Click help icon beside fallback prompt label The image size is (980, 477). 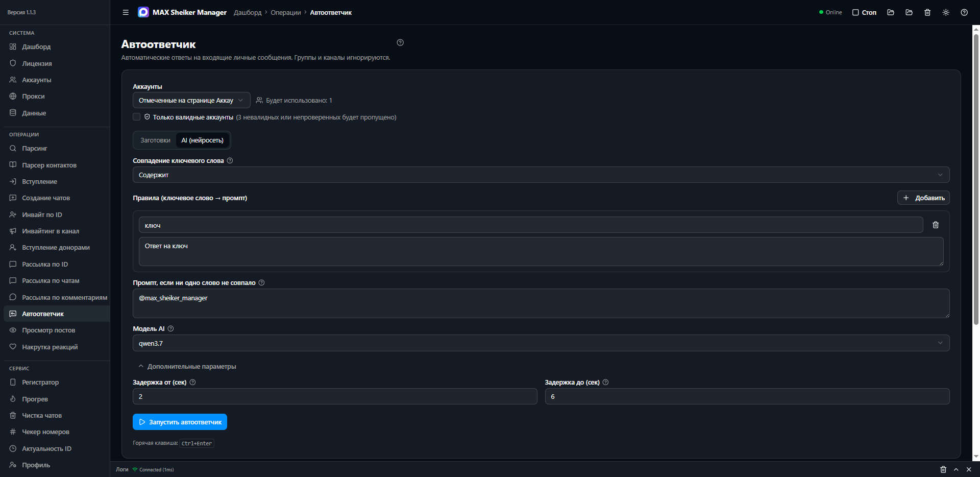[261, 282]
